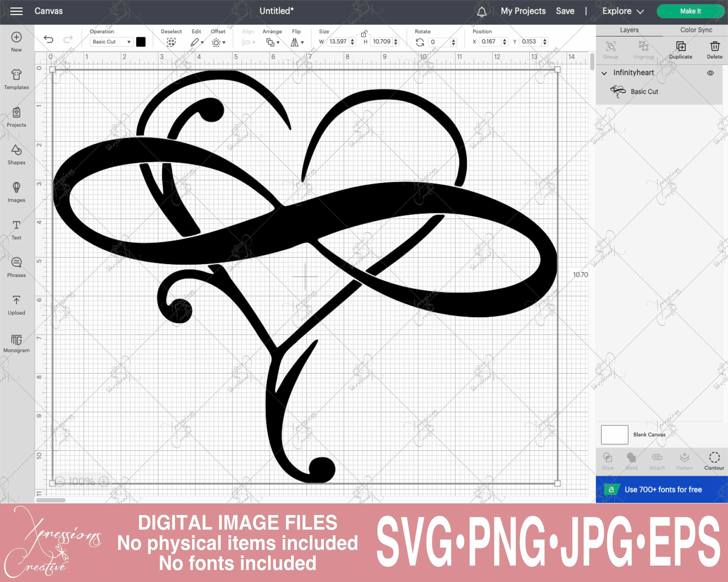Toggle notifications bell
This screenshot has width=728, height=582.
pos(482,11)
